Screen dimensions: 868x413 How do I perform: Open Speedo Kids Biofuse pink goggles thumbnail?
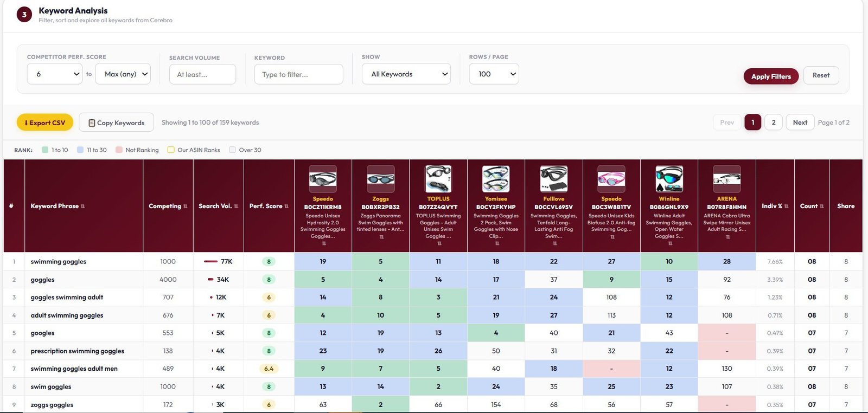pos(611,179)
